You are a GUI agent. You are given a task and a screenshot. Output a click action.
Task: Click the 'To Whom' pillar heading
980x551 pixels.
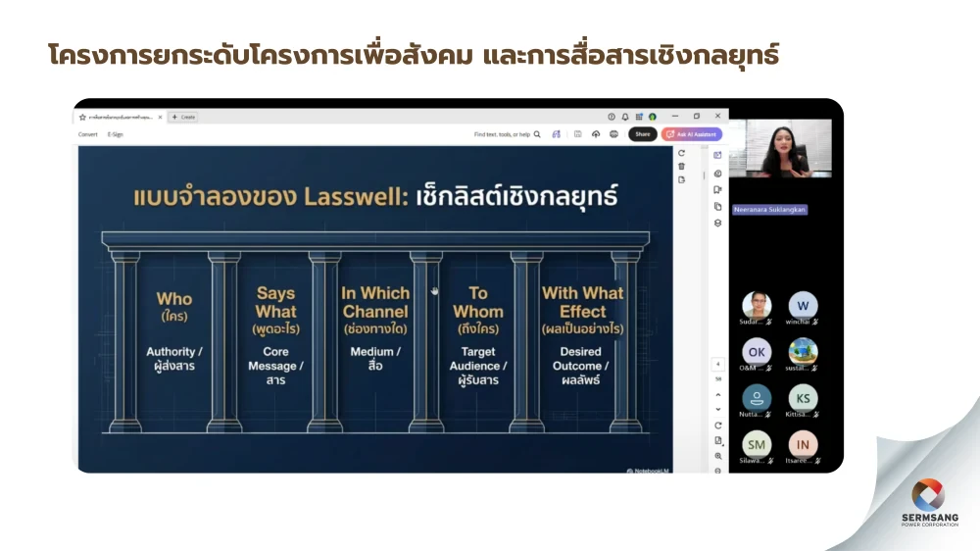(x=478, y=302)
